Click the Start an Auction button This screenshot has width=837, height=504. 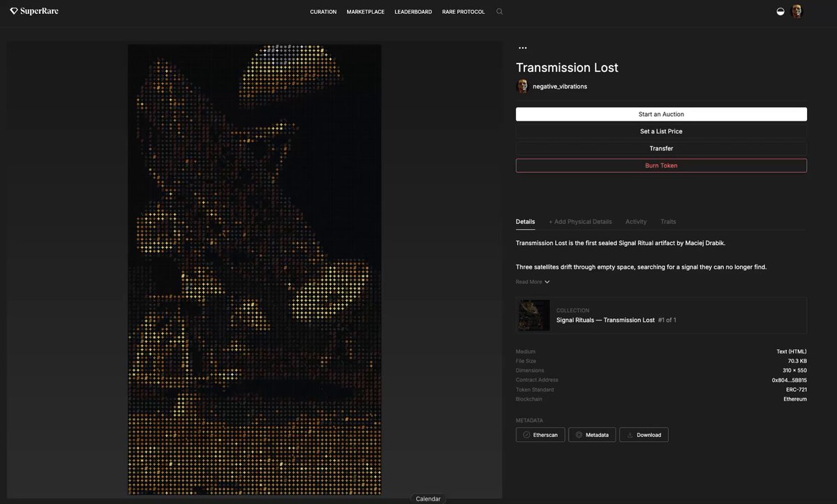coord(661,114)
